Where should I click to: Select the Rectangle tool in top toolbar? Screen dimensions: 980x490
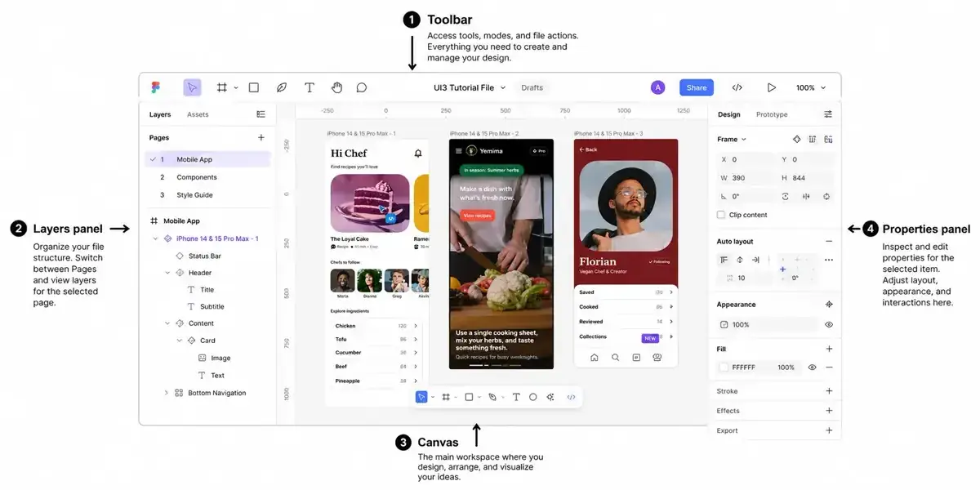[x=254, y=87]
